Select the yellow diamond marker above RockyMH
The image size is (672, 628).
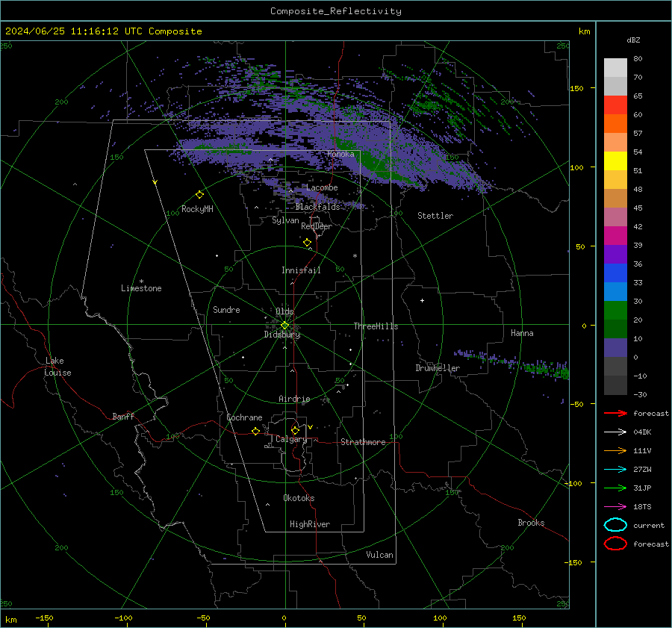[199, 195]
